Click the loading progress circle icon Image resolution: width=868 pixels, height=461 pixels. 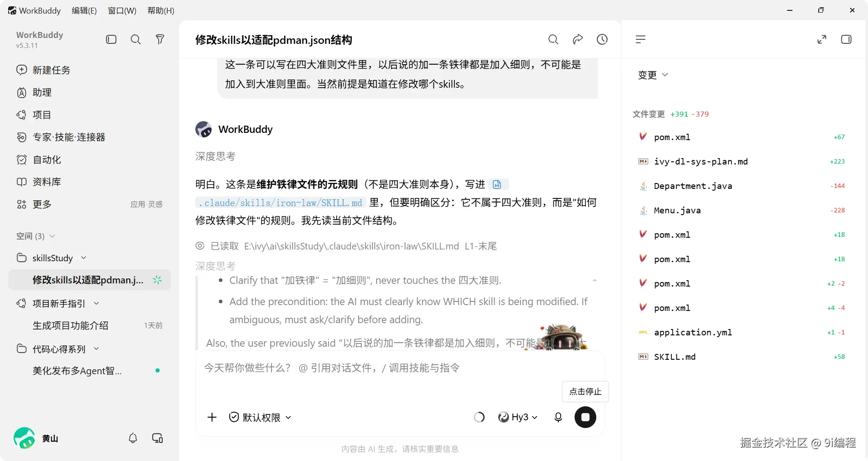click(479, 417)
